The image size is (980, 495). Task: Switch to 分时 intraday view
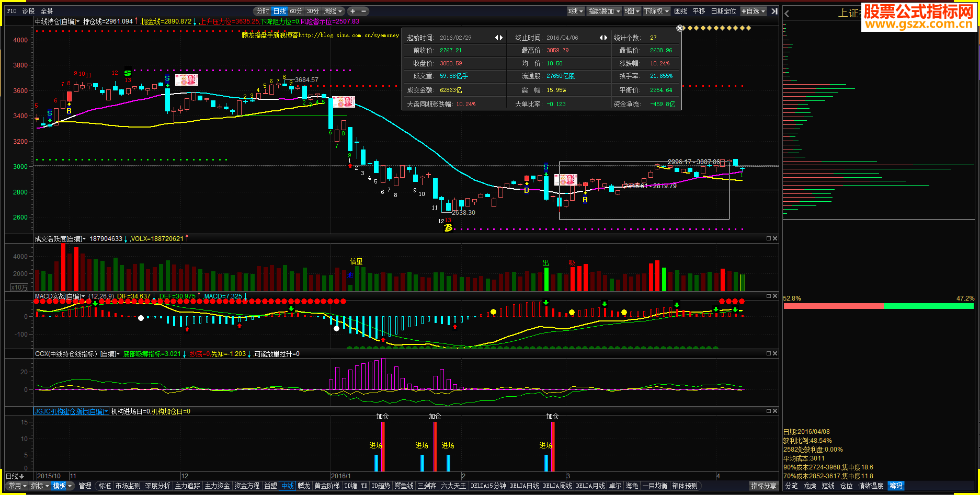coord(263,11)
